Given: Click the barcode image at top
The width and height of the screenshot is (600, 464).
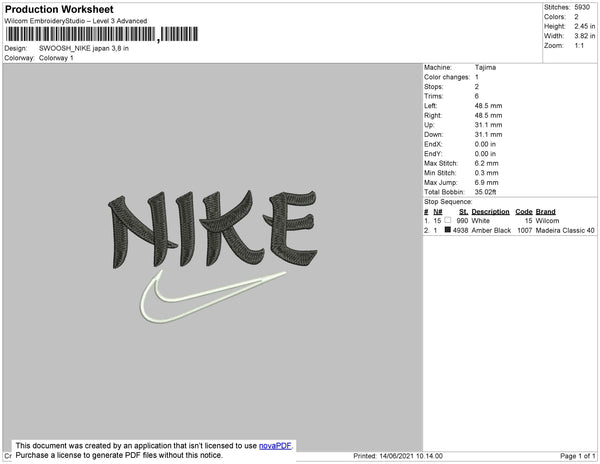Looking at the screenshot, I should click(x=102, y=34).
